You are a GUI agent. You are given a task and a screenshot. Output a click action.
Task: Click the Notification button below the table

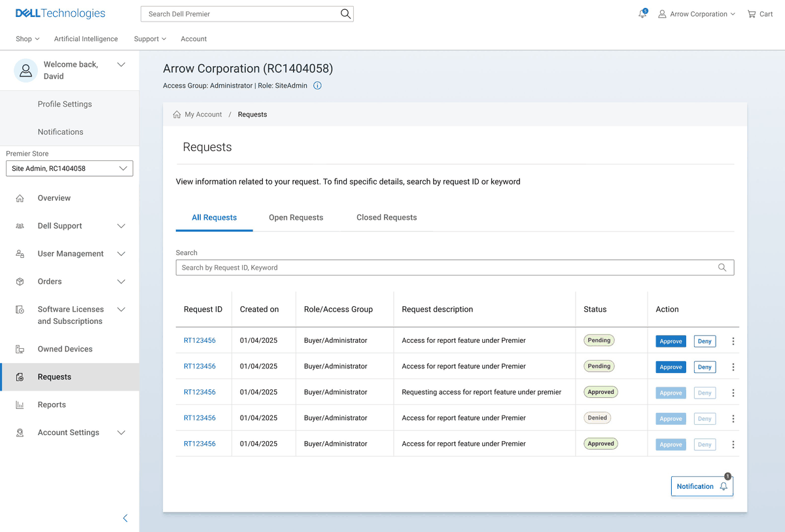pyautogui.click(x=702, y=486)
